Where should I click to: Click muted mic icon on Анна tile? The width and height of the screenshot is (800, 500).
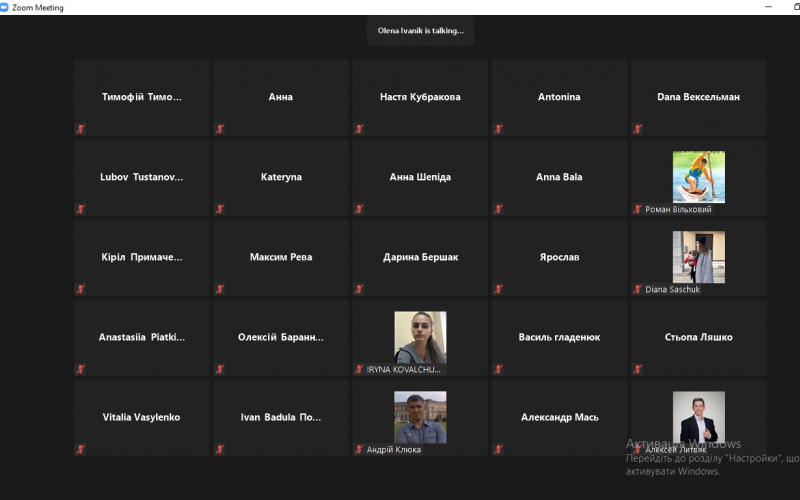[220, 129]
